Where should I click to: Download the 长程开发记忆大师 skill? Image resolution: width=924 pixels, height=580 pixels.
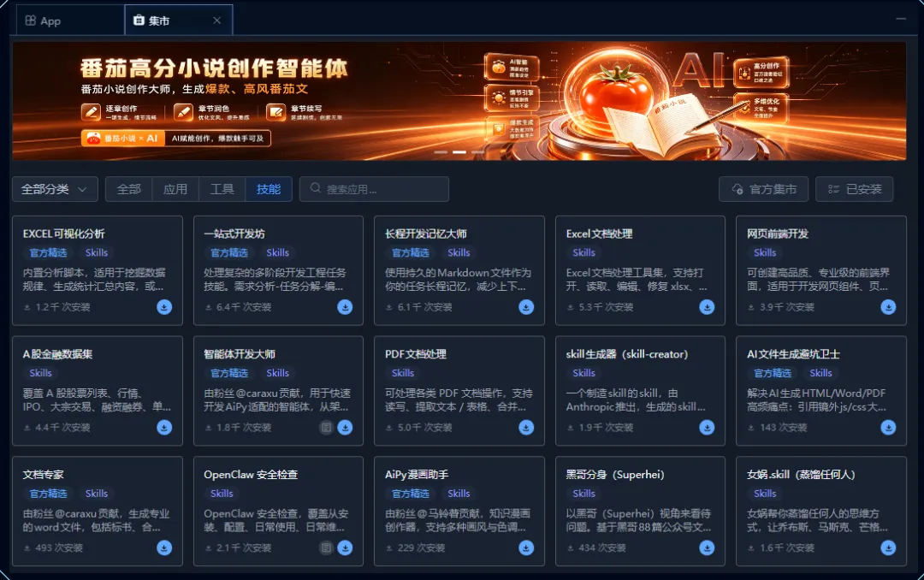(x=526, y=307)
